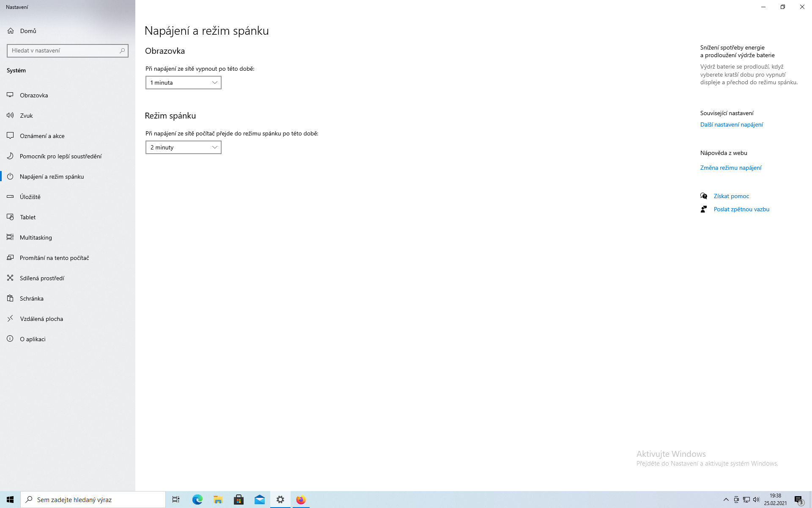Viewport: 812px width, 508px height.
Task: Open Tablet settings section
Action: 27,217
